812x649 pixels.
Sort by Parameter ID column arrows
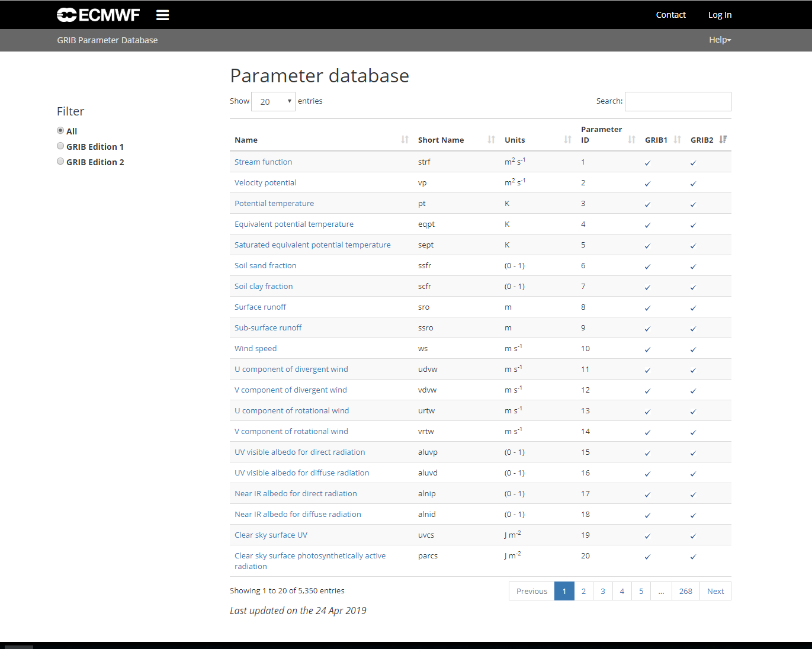coord(631,140)
